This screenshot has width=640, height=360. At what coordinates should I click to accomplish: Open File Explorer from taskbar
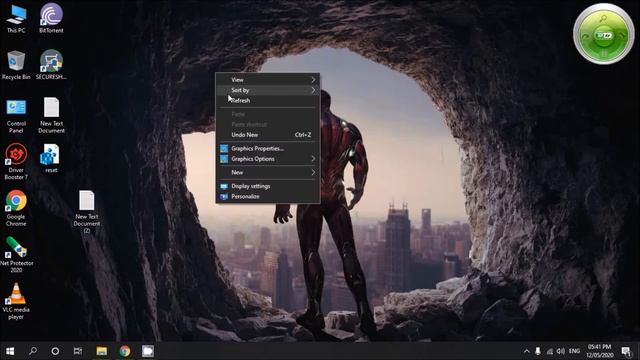pos(102,351)
